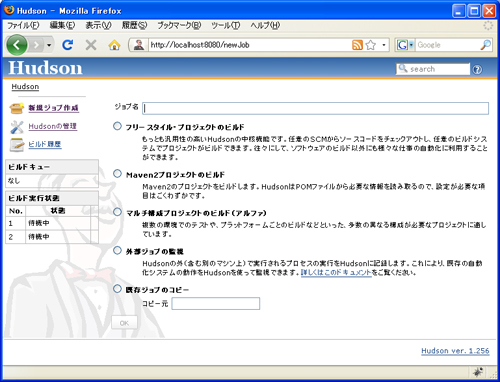Click the Hudson breadcrumb link
The height and width of the screenshot is (382, 500).
25,87
